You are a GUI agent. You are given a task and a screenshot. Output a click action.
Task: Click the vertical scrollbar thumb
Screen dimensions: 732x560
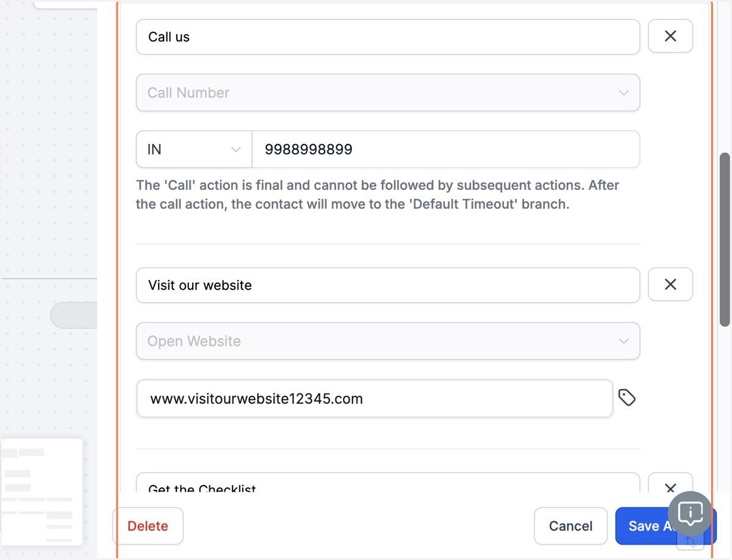[725, 240]
